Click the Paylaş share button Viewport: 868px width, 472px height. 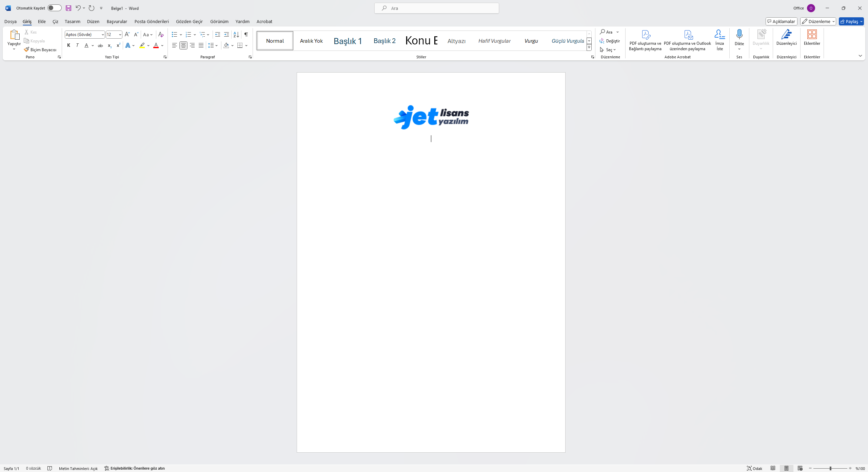(851, 21)
